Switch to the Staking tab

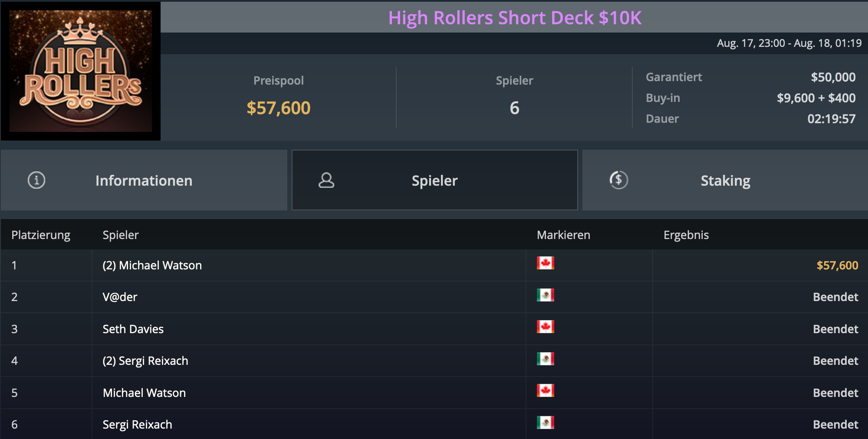(x=725, y=180)
